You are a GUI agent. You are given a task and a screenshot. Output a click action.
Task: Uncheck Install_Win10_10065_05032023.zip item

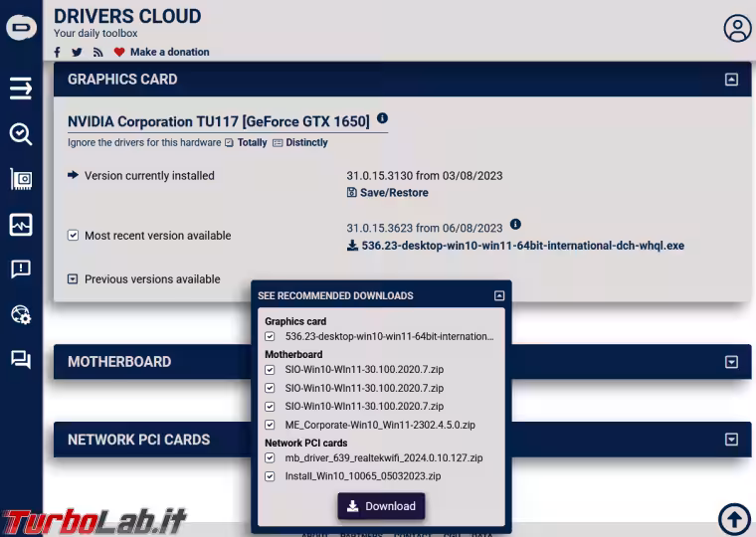click(270, 476)
